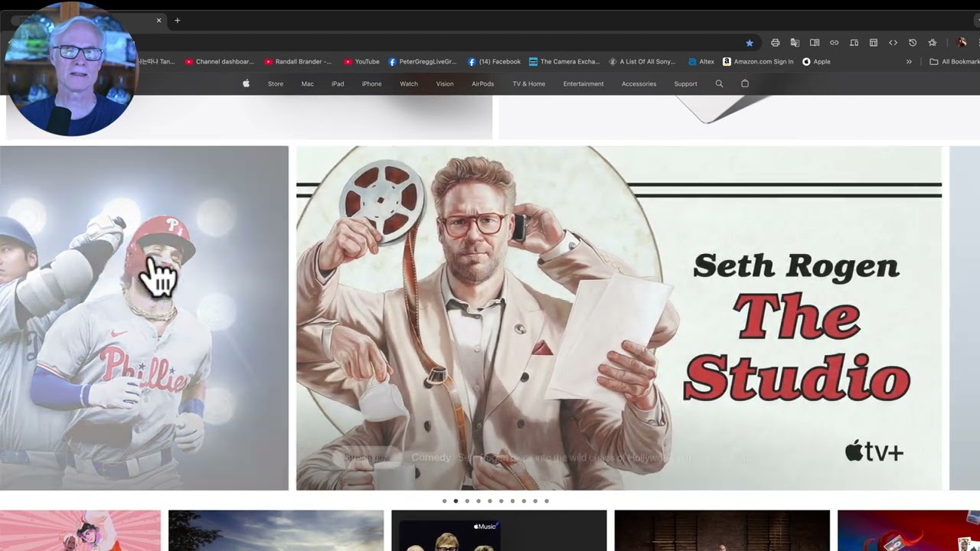Open the TV & Home navigation menu
The width and height of the screenshot is (980, 551).
coord(529,83)
